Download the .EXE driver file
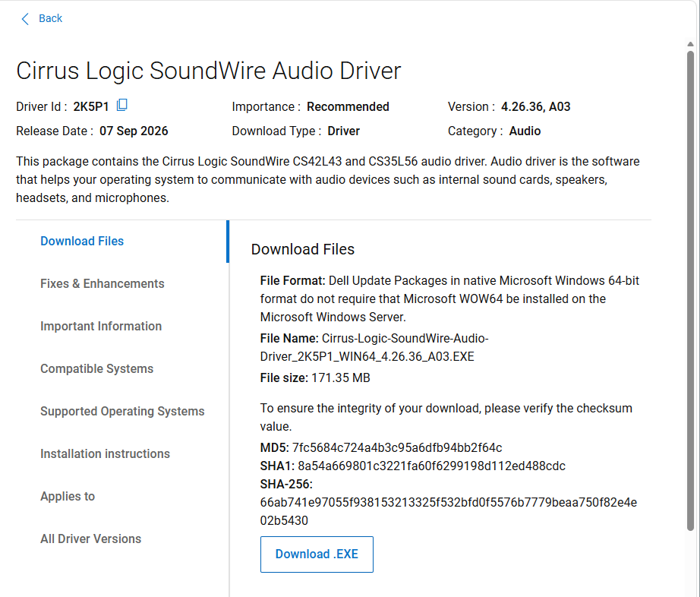 317,554
